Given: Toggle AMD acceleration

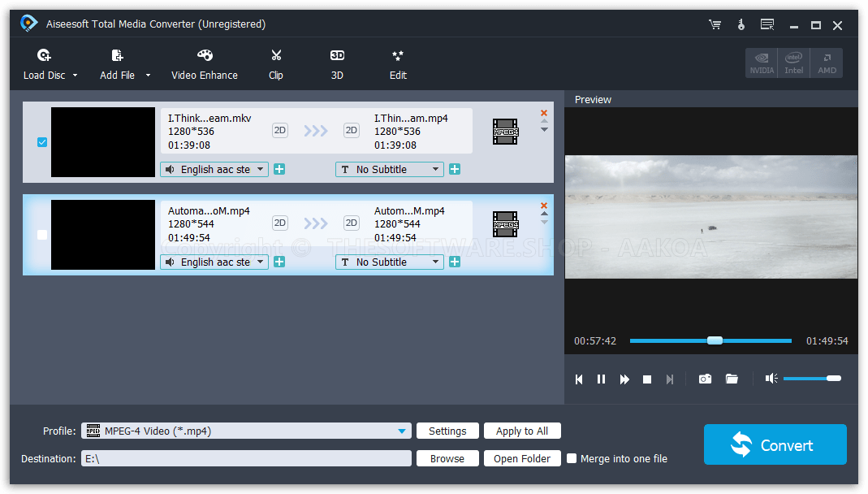Looking at the screenshot, I should [x=827, y=63].
